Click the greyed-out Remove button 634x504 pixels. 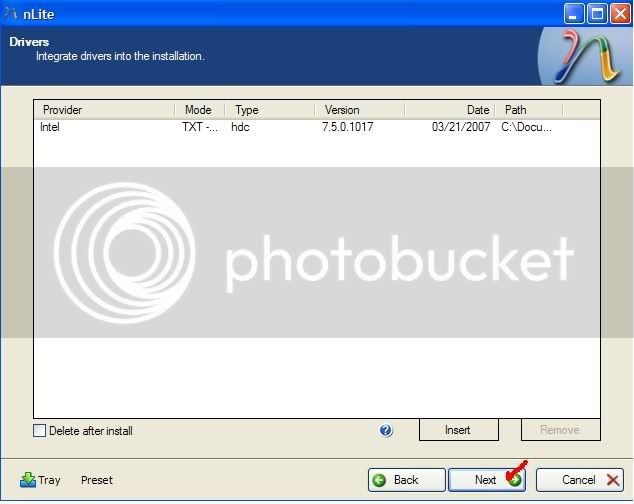click(560, 430)
